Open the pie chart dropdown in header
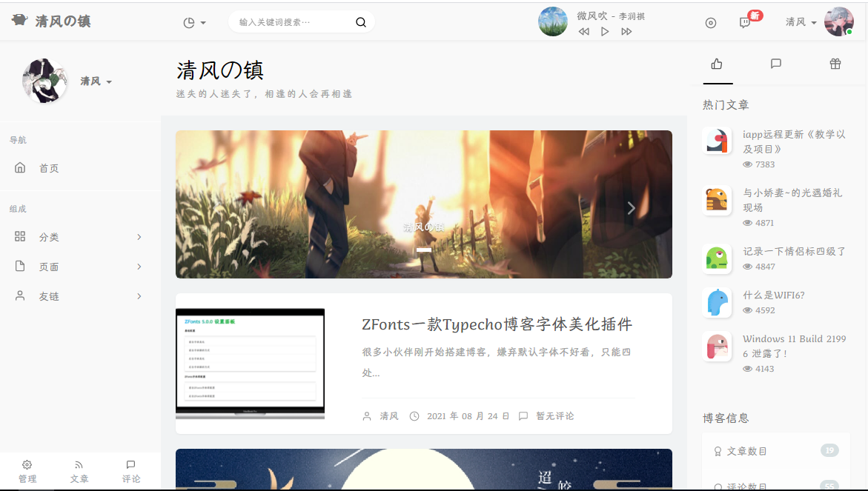The image size is (868, 491). click(x=194, y=23)
